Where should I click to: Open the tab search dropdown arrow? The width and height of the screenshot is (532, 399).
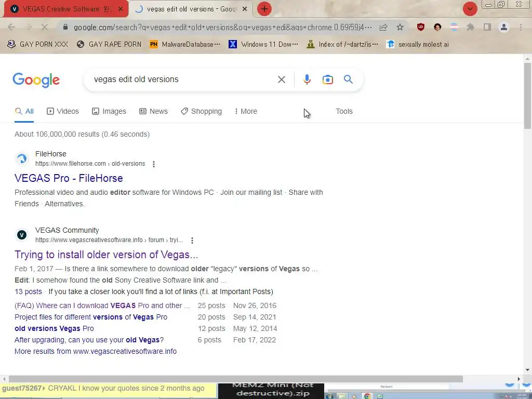(x=470, y=9)
